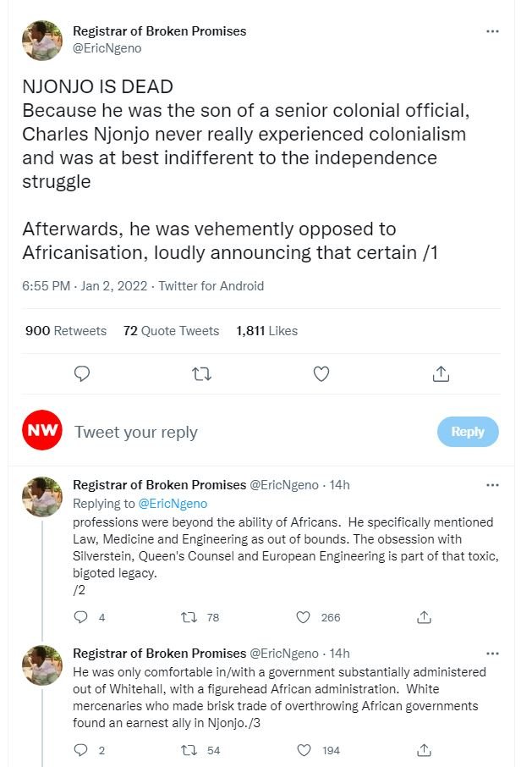Like the main tweet with heart icon
The height and width of the screenshot is (767, 532).
(x=321, y=373)
